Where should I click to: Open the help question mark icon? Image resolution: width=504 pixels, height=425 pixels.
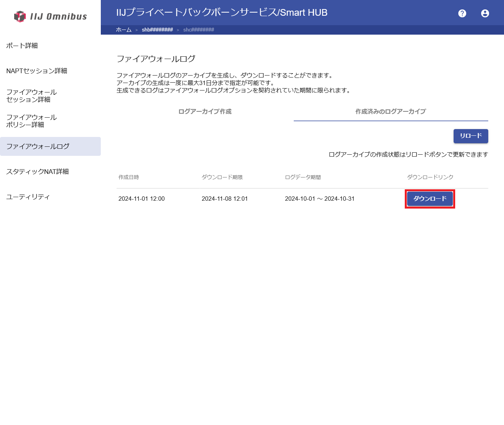(x=462, y=13)
